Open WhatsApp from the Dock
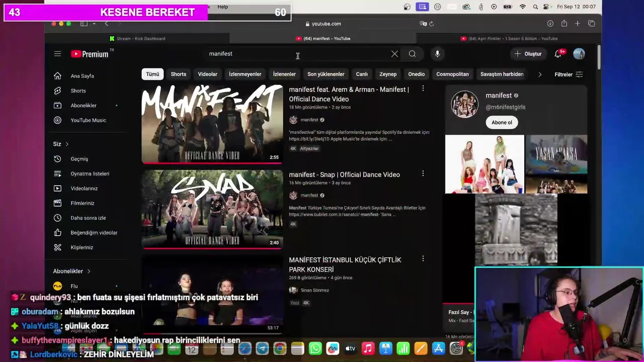Viewport: 644px width, 362px height. [315, 348]
